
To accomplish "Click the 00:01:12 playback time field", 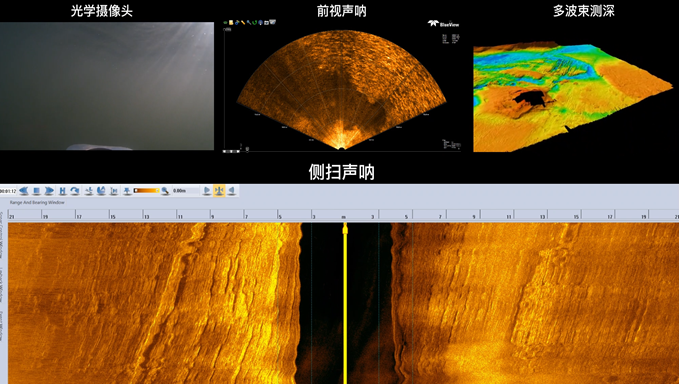I will (8, 190).
